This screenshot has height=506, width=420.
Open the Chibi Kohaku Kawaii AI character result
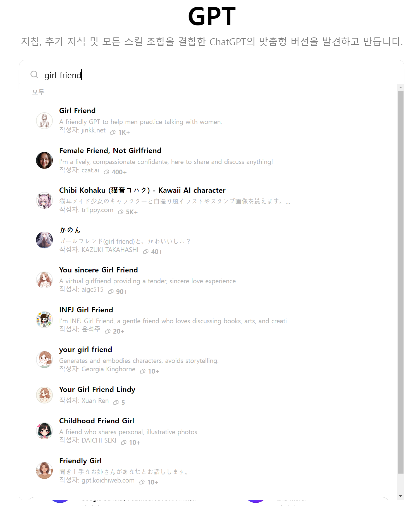208,200
